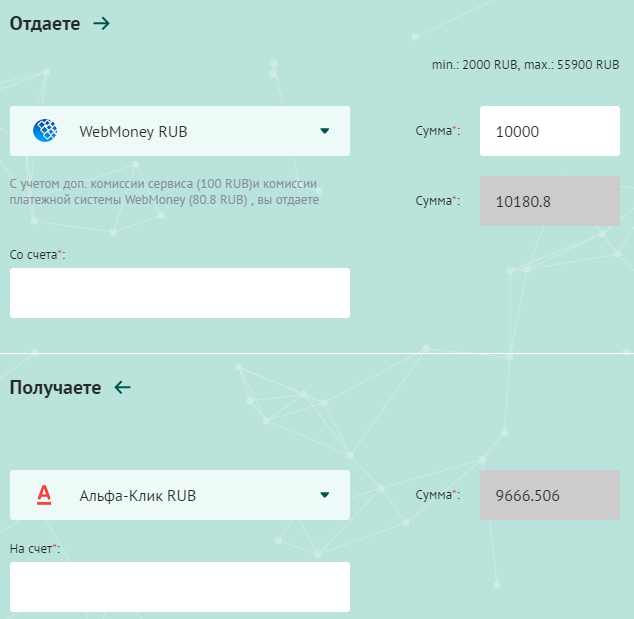Expand the Альфа-Клик RUB dropdown arrow
Image resolution: width=634 pixels, height=619 pixels.
click(x=324, y=495)
